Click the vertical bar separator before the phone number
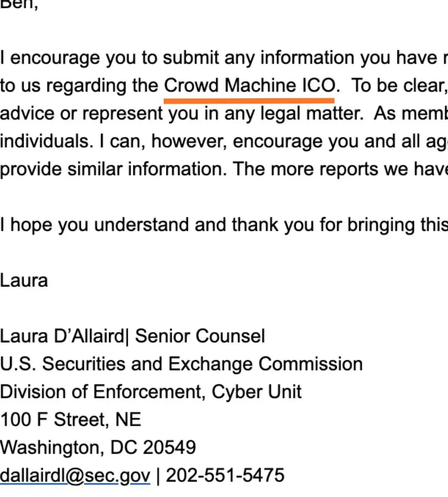448x497 pixels. pyautogui.click(x=158, y=476)
